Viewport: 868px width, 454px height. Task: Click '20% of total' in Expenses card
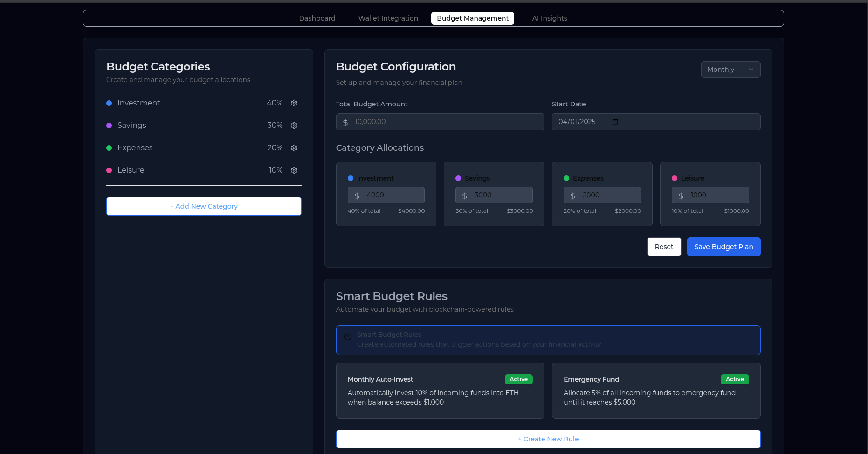pos(580,211)
